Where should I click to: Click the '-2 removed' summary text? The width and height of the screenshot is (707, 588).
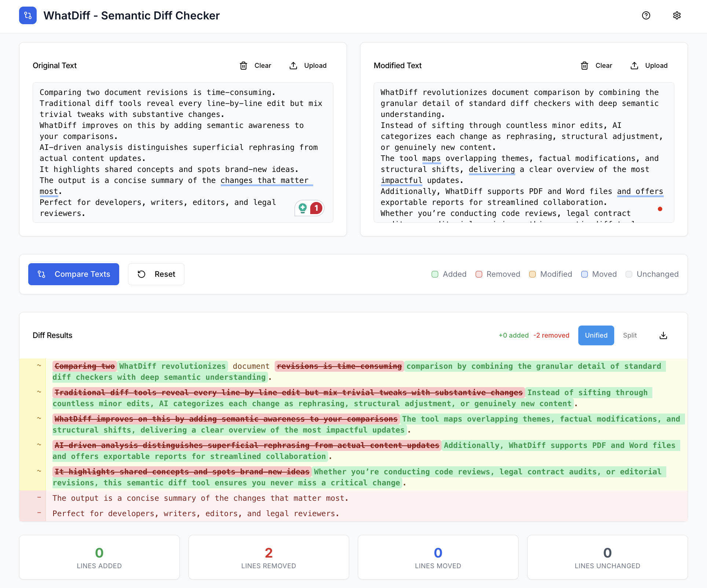click(552, 335)
